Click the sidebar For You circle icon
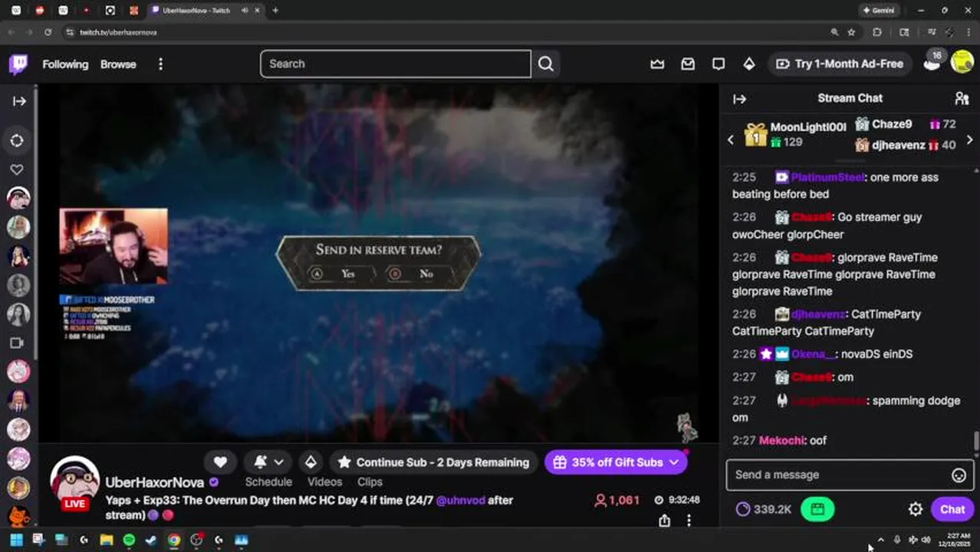 pyautogui.click(x=18, y=140)
